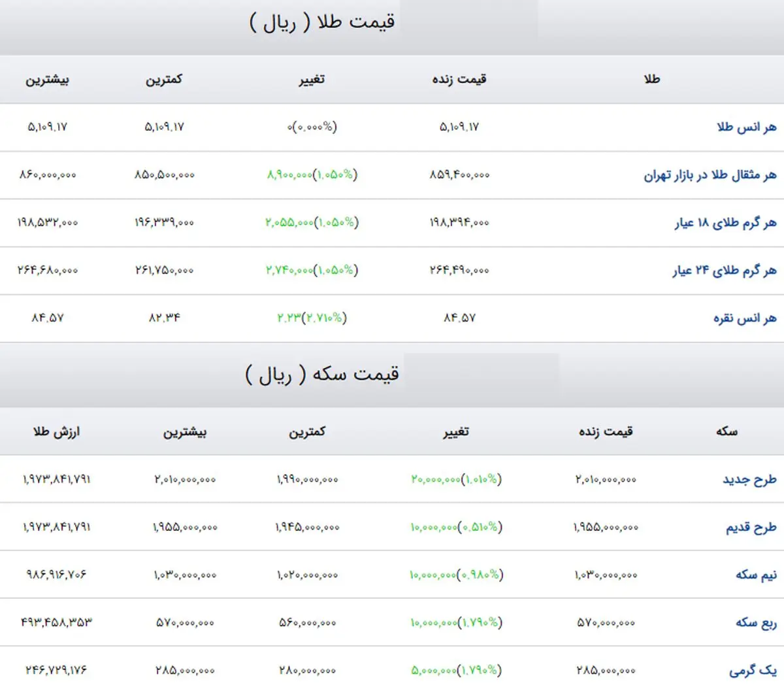Click the change value ۲,۷۴۰,۰۰۰(۱.۰۵۰%)
Screen dimensions: 784x691
pyautogui.click(x=312, y=270)
